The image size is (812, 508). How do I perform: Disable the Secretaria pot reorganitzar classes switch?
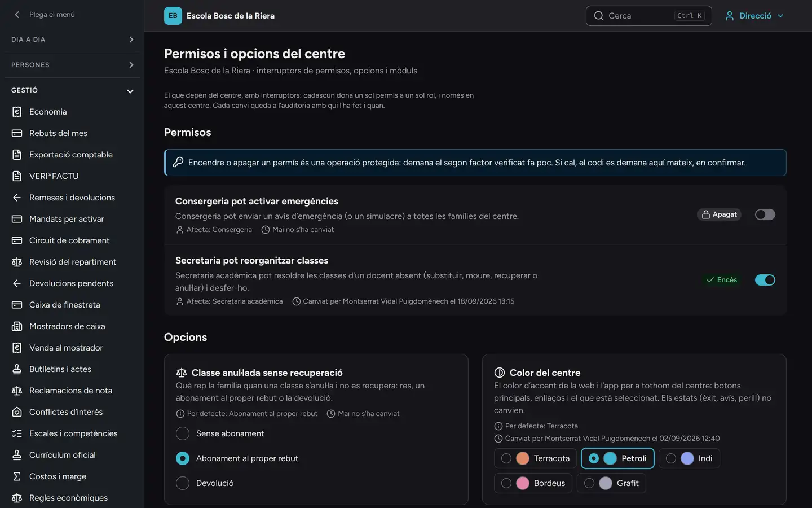765,280
